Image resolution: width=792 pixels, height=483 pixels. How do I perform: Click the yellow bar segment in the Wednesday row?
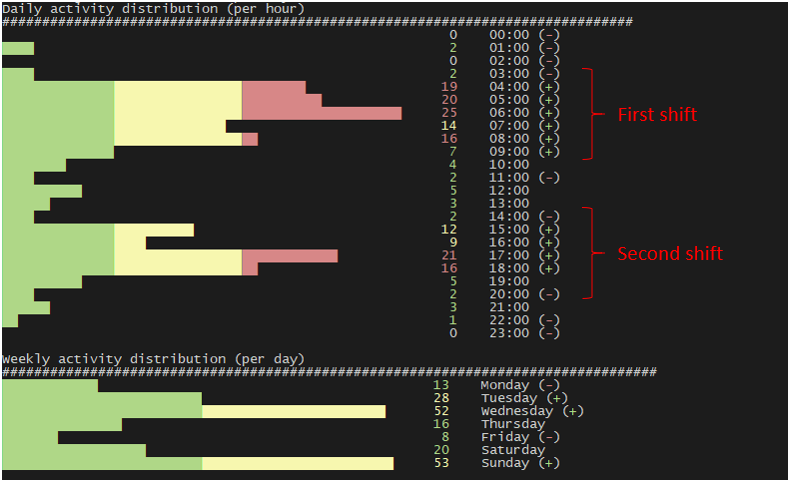tap(293, 411)
